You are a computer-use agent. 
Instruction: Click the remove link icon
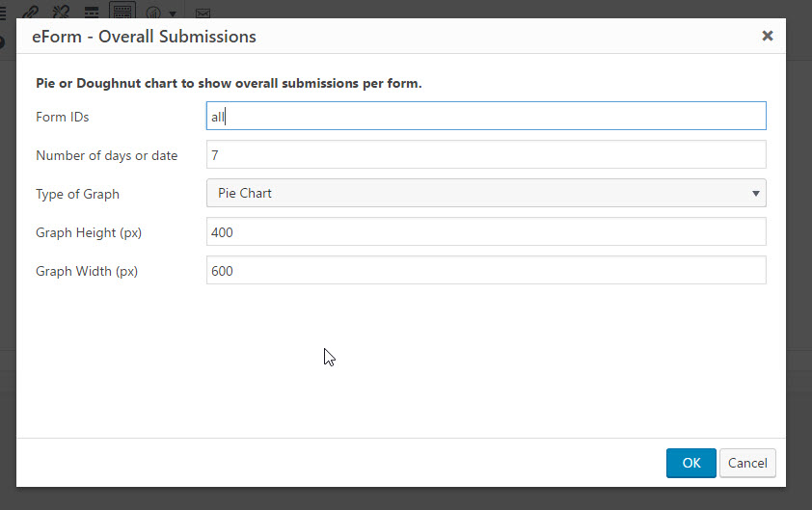coord(61,12)
